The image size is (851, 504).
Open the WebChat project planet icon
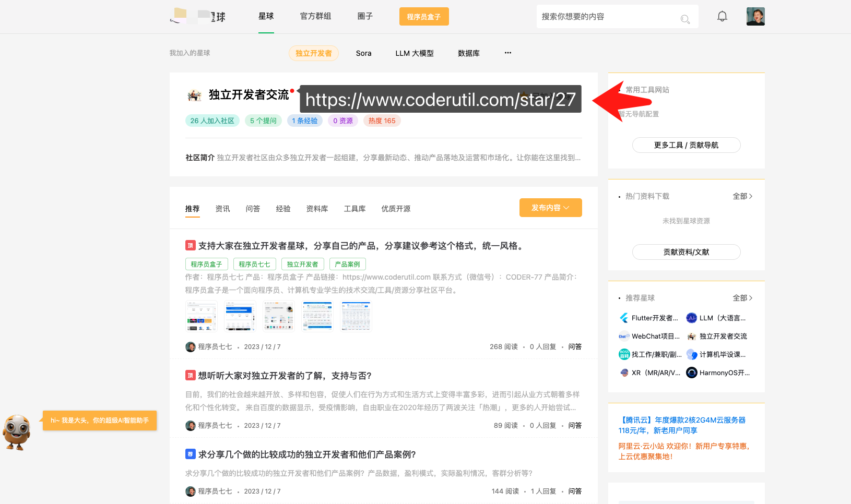click(x=624, y=337)
